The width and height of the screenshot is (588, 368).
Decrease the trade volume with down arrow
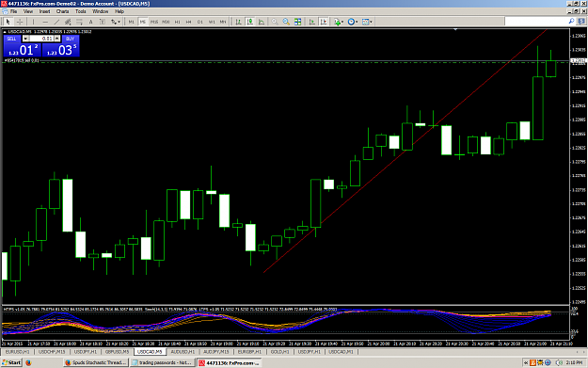click(x=25, y=39)
